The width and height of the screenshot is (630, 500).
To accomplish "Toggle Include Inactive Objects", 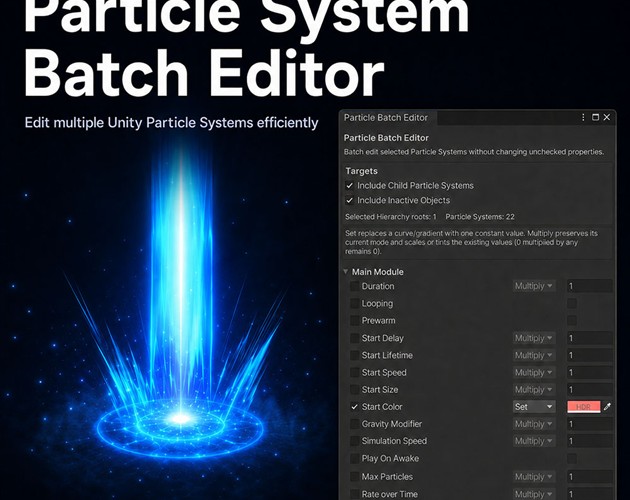I will point(350,200).
